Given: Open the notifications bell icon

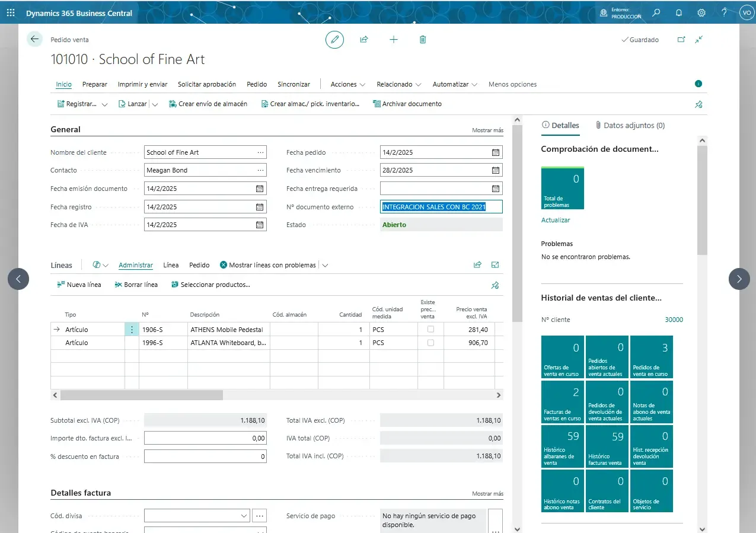Looking at the screenshot, I should (x=679, y=12).
